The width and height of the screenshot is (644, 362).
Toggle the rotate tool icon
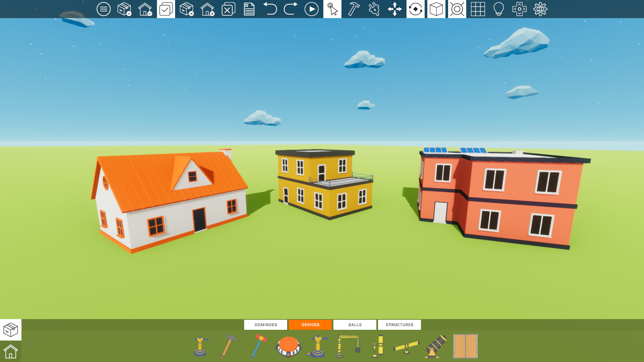click(x=416, y=9)
